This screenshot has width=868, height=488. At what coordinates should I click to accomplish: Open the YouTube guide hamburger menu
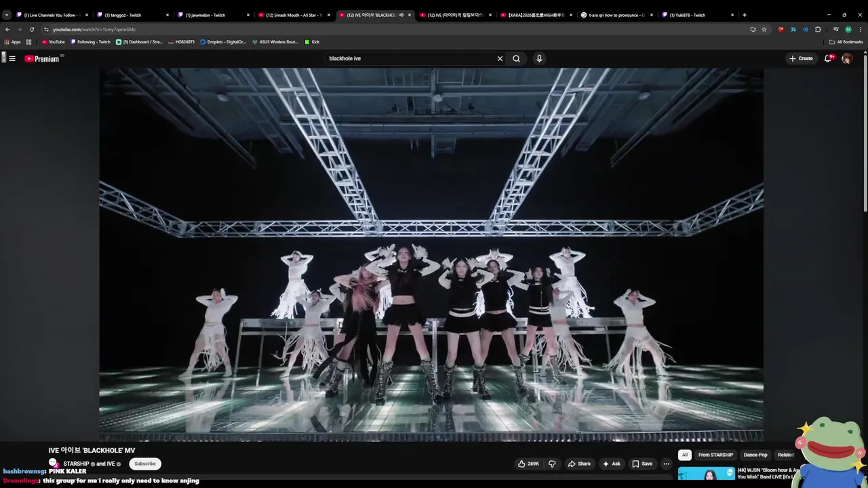pos(12,58)
